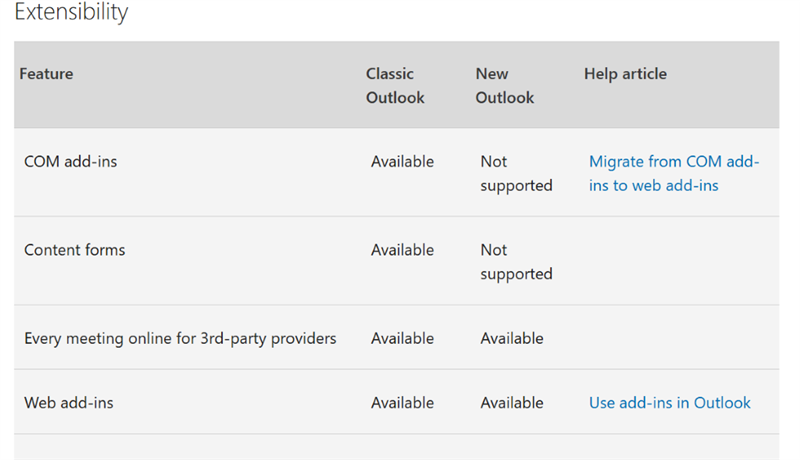
Task: Click Classic Outlook Available for Web add-ins
Action: pos(403,403)
